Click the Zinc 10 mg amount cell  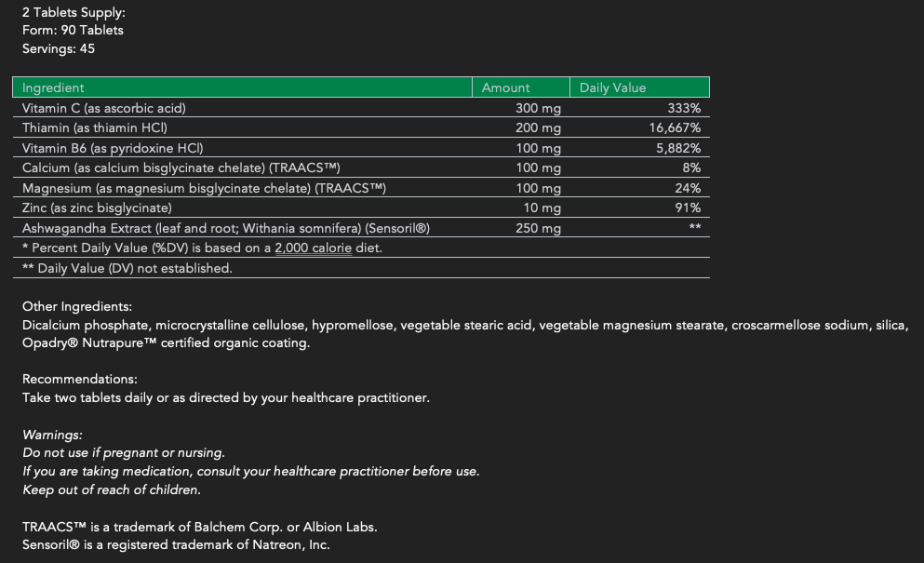coord(542,208)
